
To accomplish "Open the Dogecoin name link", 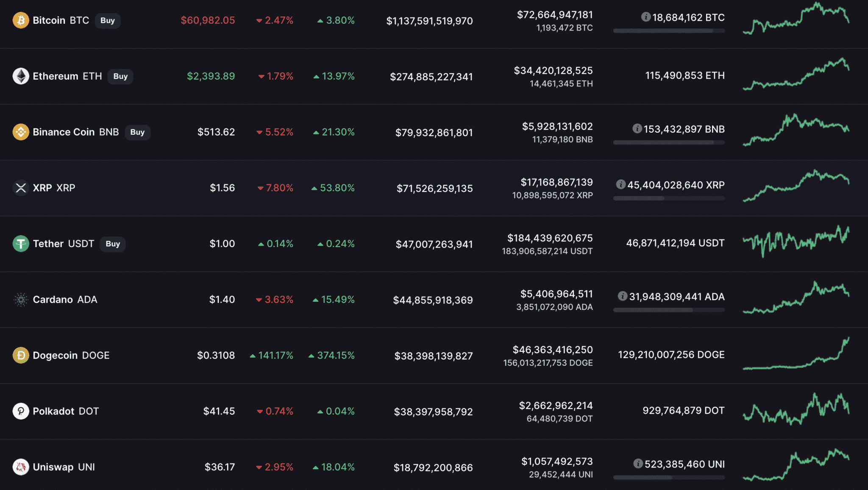I will (55, 355).
